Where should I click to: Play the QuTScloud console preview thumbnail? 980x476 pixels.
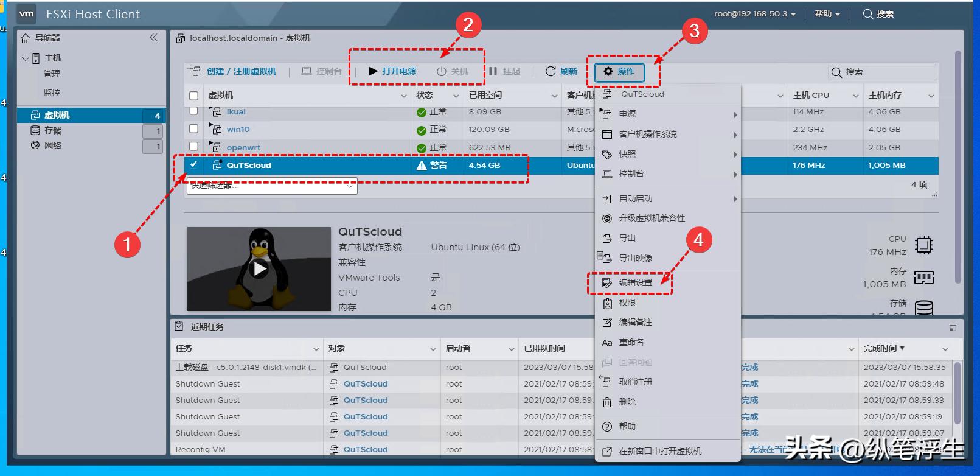pyautogui.click(x=260, y=268)
